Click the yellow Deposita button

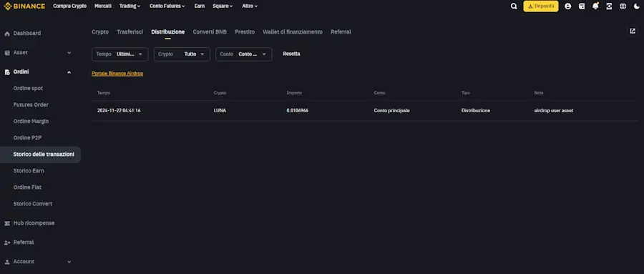pyautogui.click(x=541, y=6)
